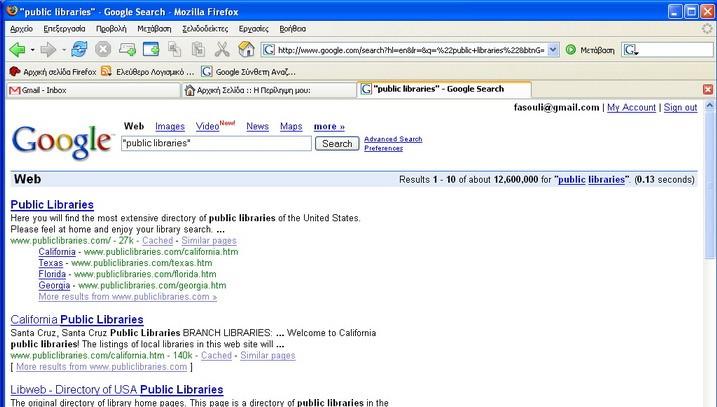Open the Public Libraries first result title
717x407 pixels.
click(x=52, y=204)
